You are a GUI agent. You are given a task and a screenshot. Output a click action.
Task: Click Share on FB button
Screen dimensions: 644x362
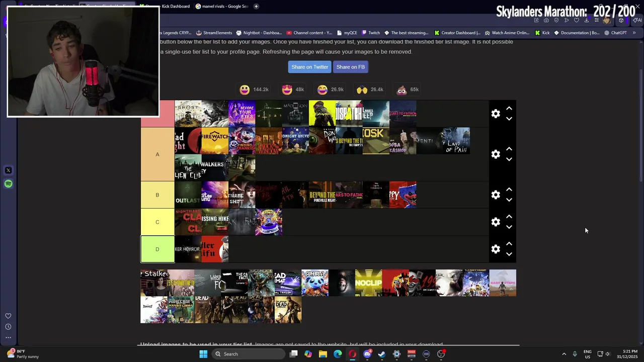(x=351, y=67)
